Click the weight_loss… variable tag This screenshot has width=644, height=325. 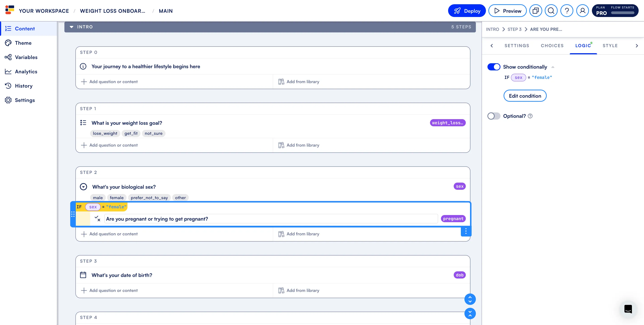447,123
